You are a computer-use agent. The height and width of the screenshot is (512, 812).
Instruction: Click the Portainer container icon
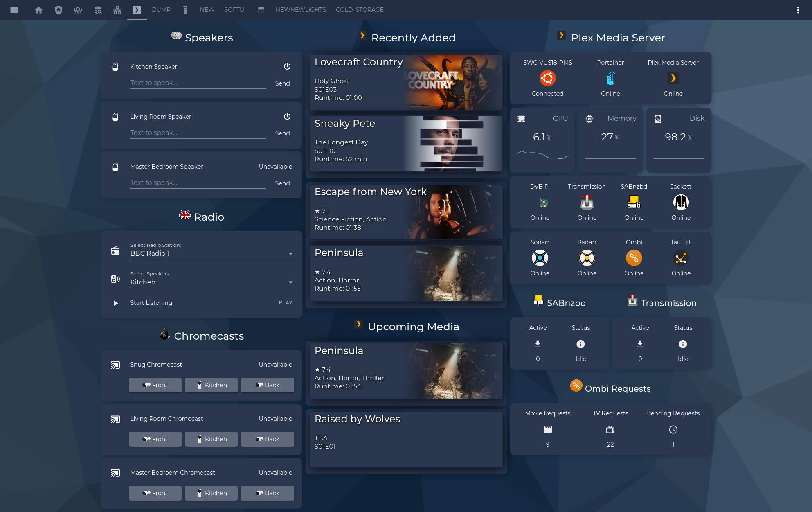tap(610, 78)
